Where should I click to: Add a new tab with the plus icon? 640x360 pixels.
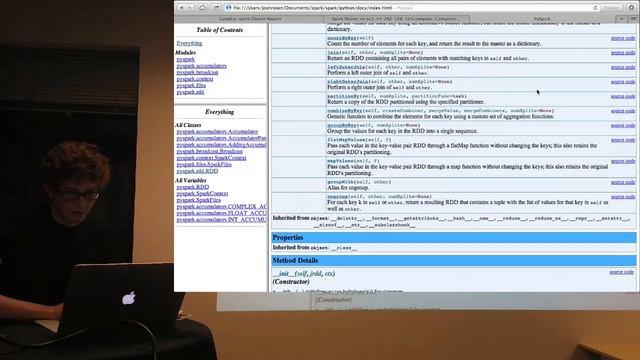622,19
